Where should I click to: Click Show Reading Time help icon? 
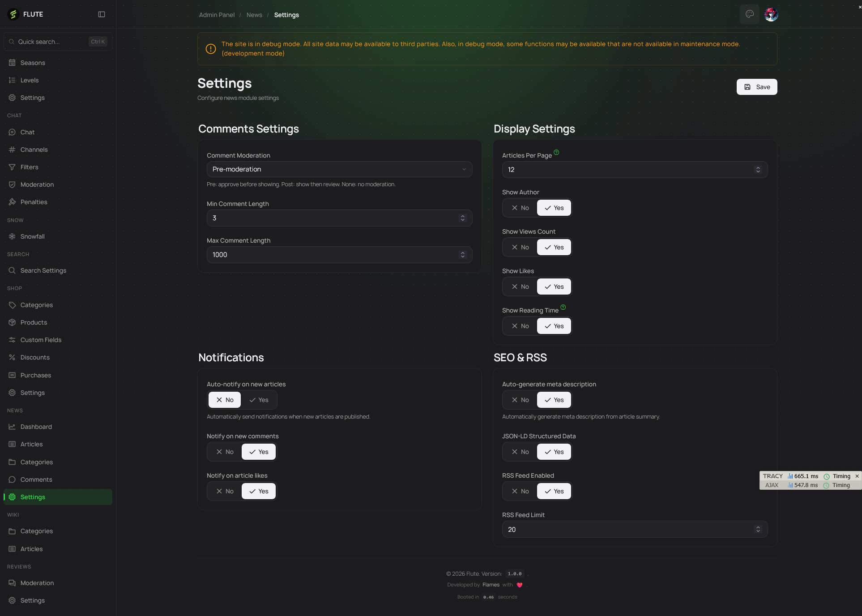point(563,307)
